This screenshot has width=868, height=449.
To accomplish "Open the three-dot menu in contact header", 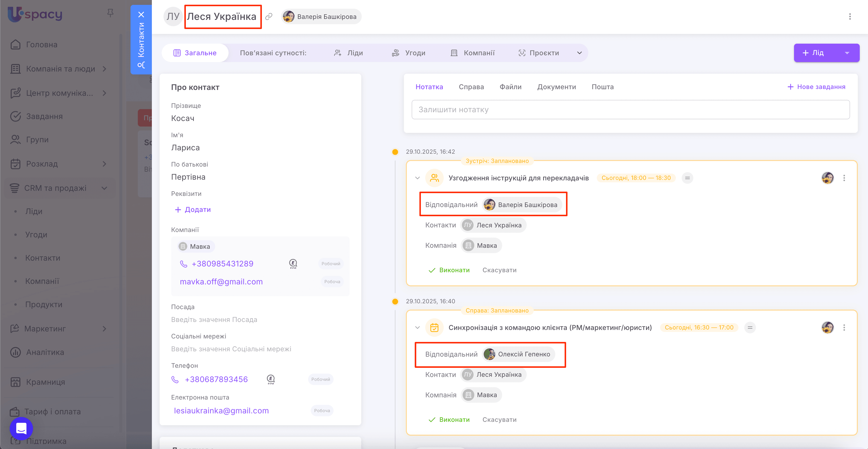I will click(x=850, y=16).
